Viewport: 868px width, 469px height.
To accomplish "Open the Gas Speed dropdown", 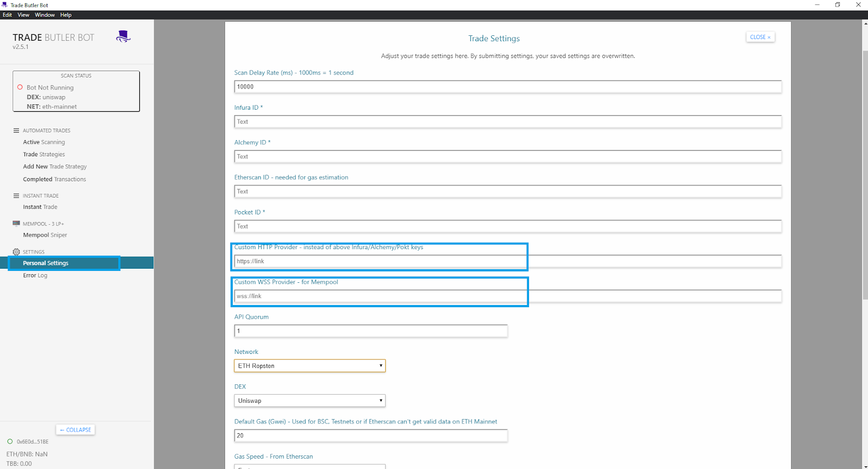I will 310,466.
